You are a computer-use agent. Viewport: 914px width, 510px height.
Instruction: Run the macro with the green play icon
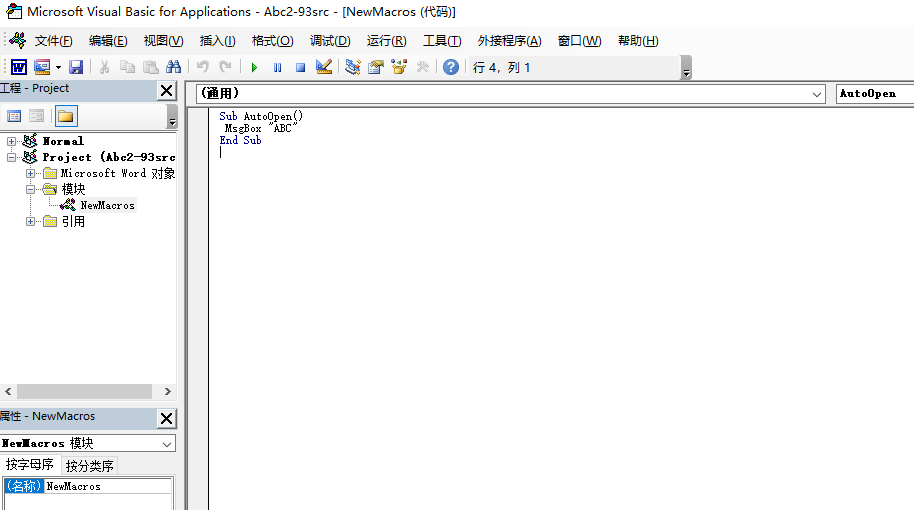(x=254, y=67)
